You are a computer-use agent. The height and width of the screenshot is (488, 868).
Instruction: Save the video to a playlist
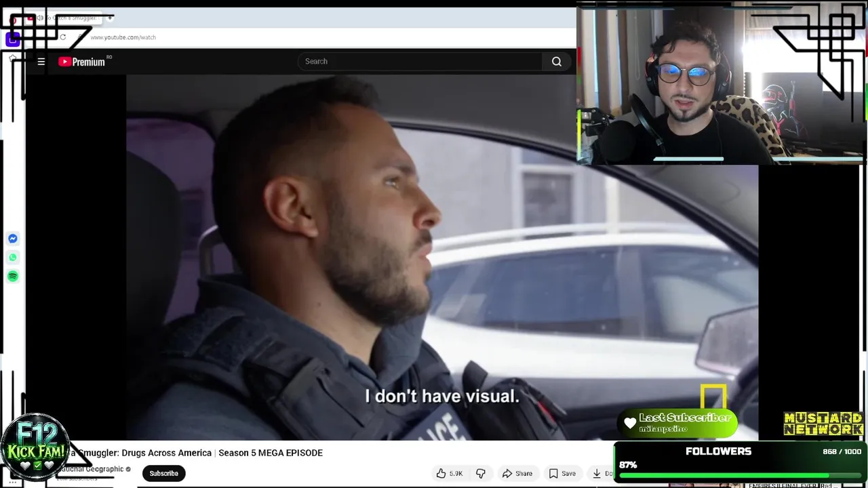[563, 473]
